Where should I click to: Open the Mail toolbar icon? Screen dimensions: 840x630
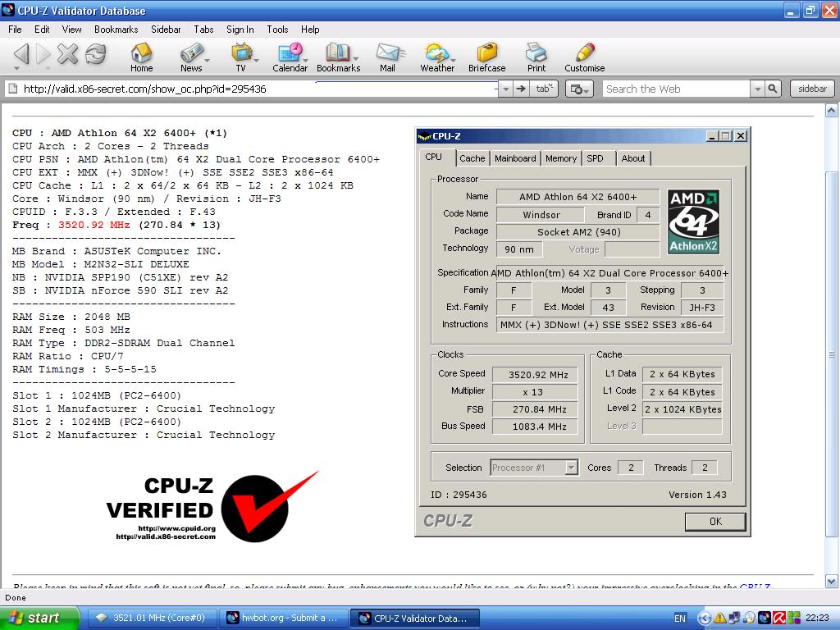[x=387, y=58]
